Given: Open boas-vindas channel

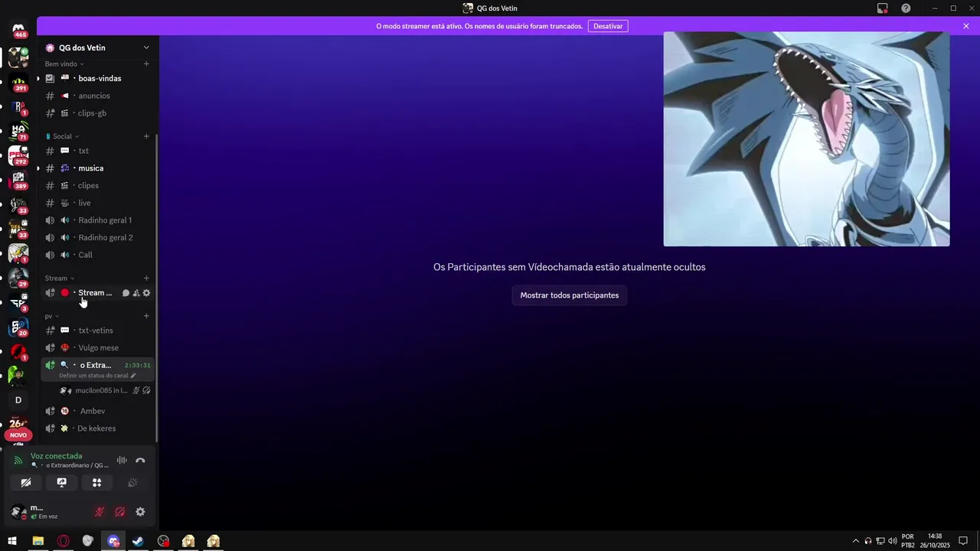Looking at the screenshot, I should (98, 79).
